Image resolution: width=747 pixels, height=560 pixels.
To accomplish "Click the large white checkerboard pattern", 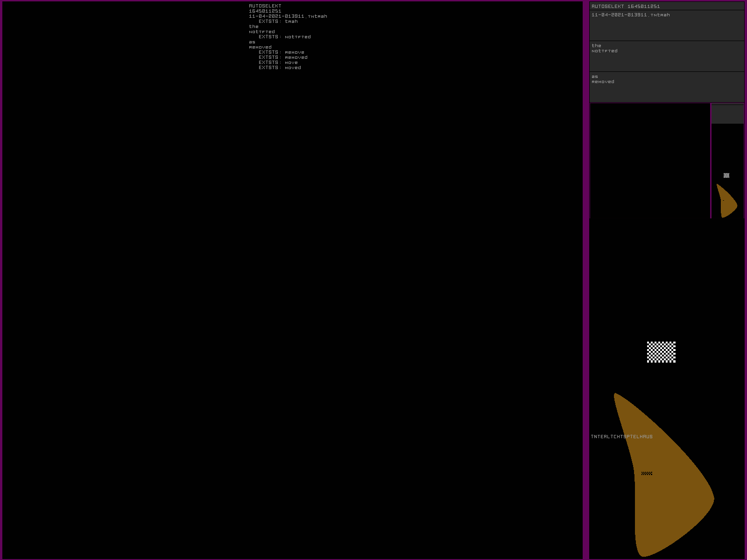I will [661, 352].
